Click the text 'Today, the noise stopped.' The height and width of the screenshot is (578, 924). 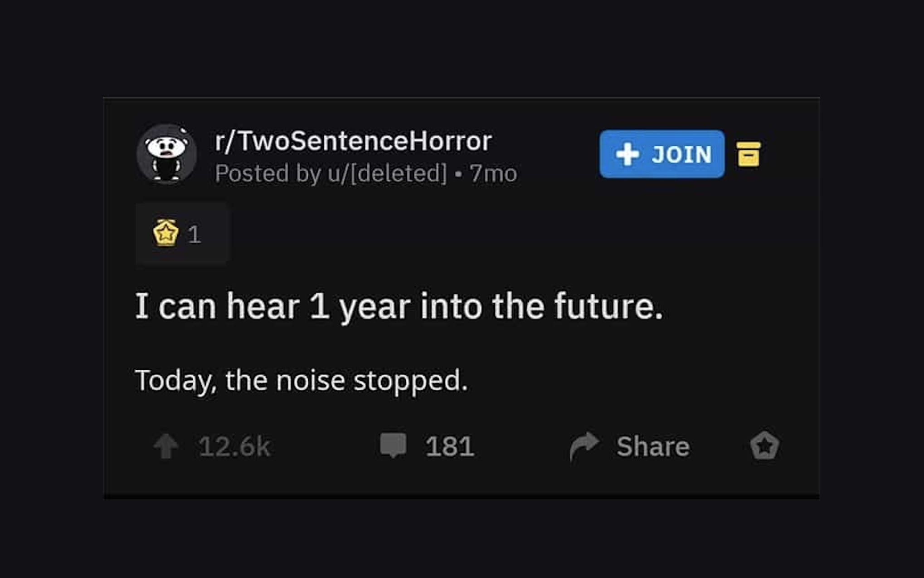pyautogui.click(x=301, y=380)
